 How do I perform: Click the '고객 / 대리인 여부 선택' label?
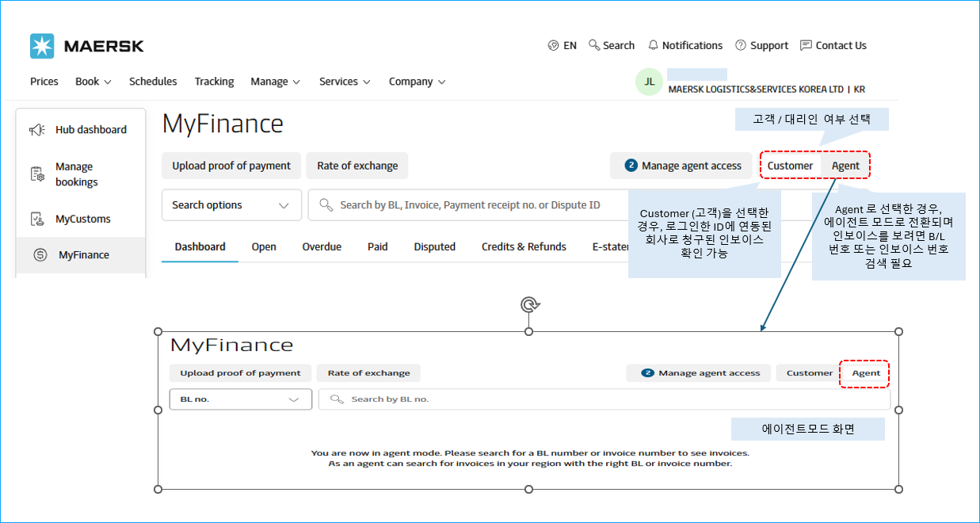click(813, 120)
